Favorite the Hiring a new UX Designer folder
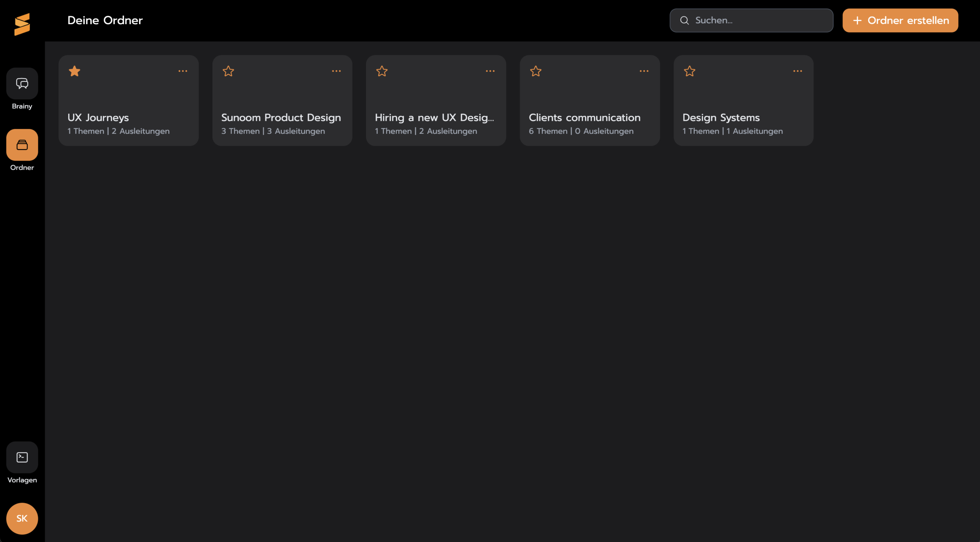This screenshot has width=980, height=542. [x=382, y=71]
